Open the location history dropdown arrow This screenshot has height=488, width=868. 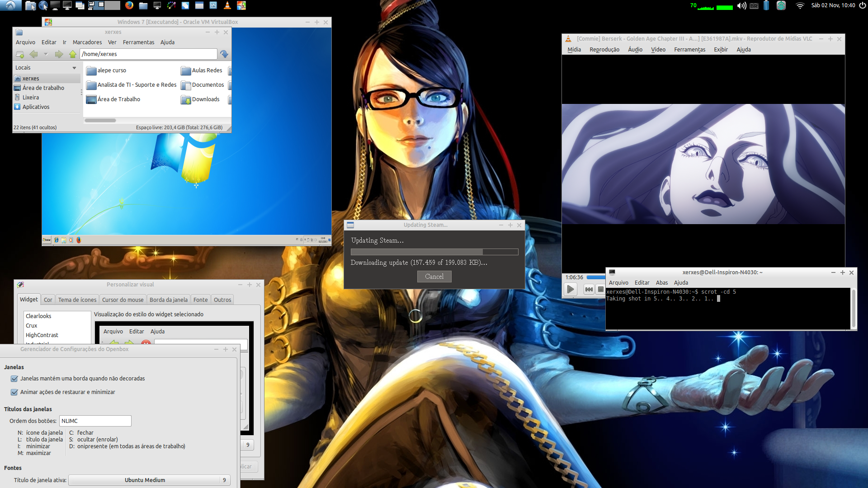[x=46, y=54]
